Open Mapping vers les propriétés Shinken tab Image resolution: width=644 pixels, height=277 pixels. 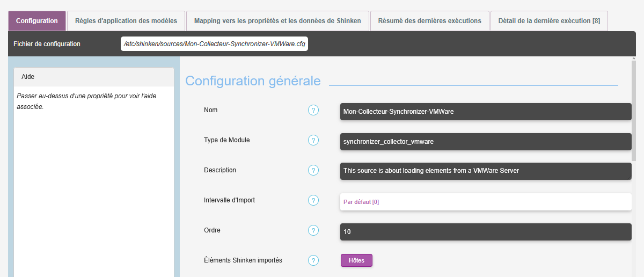277,21
